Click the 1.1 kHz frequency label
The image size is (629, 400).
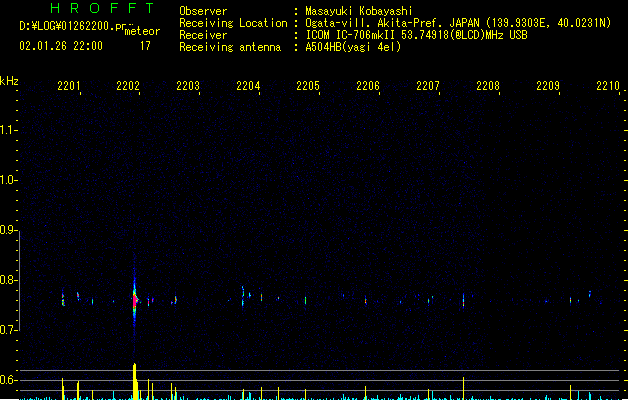(x=8, y=130)
